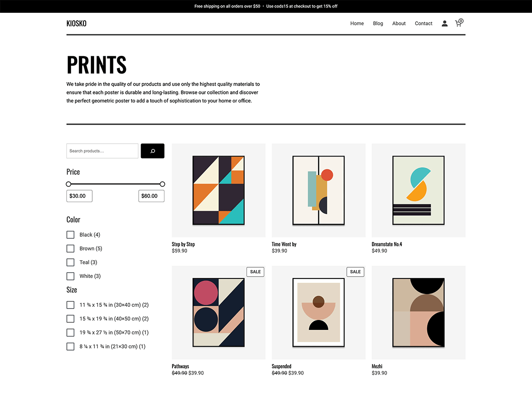
Task: Click the SALE badge on Pathways
Action: [255, 272]
